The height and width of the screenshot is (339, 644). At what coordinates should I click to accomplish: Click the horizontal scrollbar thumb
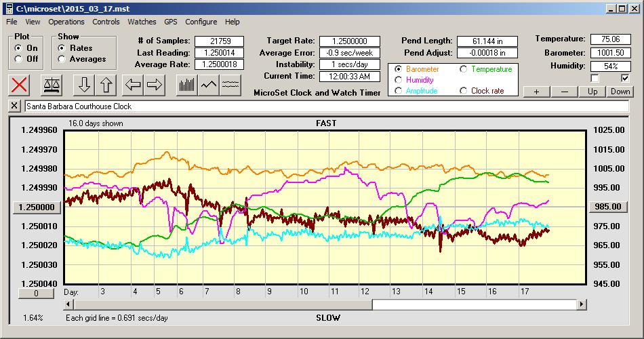(223, 304)
